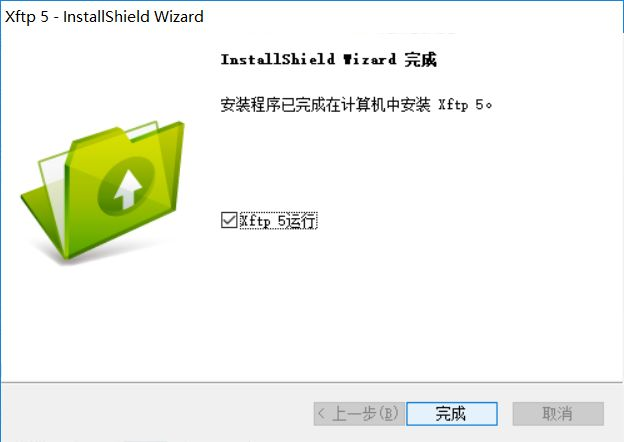Viewport: 624px width, 442px height.
Task: Click the white upload arrow on the folder
Action: 128,189
